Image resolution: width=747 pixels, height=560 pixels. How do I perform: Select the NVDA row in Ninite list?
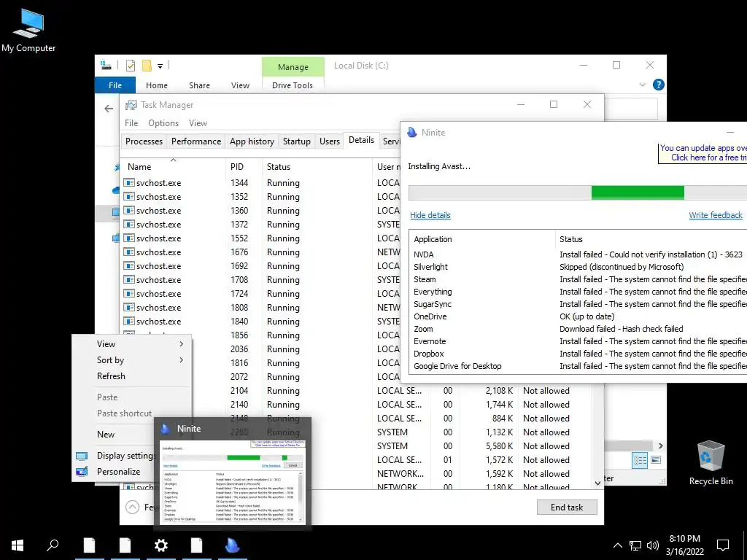pos(578,254)
